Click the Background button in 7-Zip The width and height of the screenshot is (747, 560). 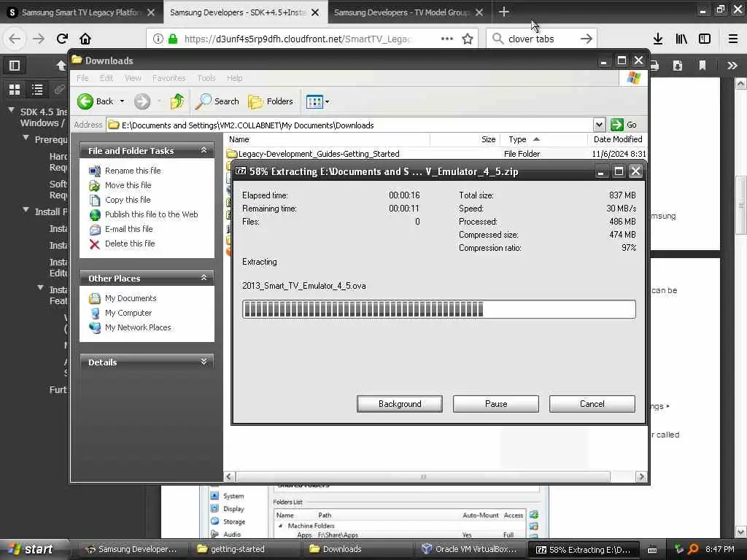click(400, 404)
